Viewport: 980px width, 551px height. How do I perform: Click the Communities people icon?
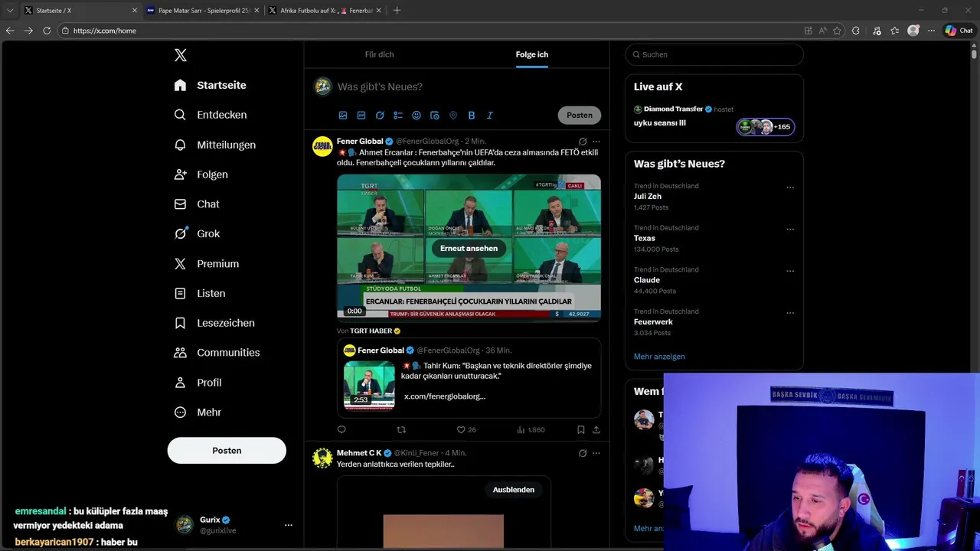(180, 353)
